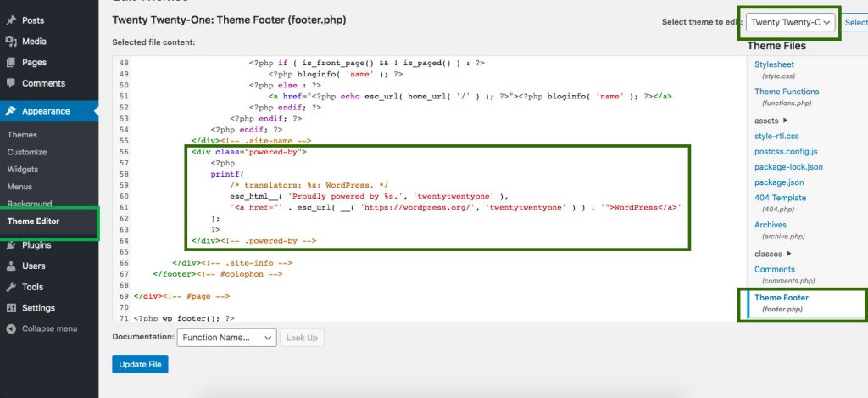Expand the classes folder

point(772,254)
